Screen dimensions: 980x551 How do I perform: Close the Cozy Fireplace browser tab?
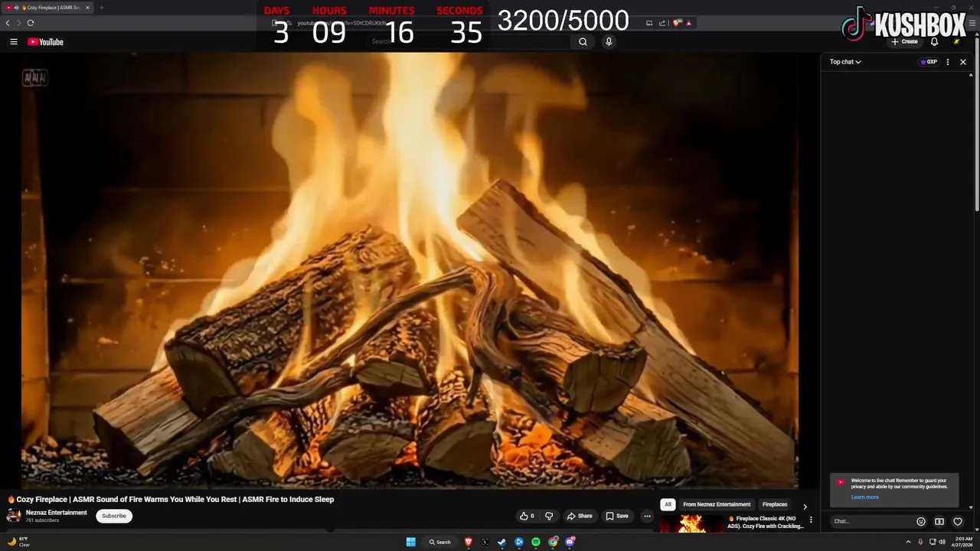coord(87,8)
